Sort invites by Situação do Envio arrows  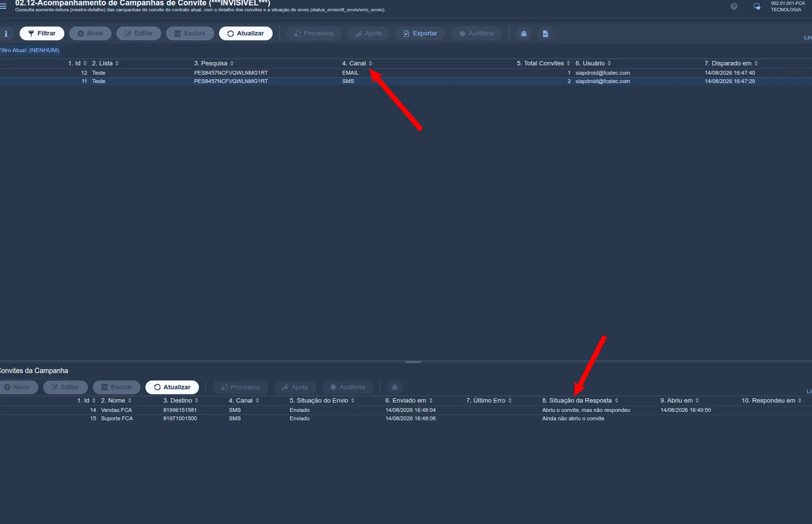[353, 401]
